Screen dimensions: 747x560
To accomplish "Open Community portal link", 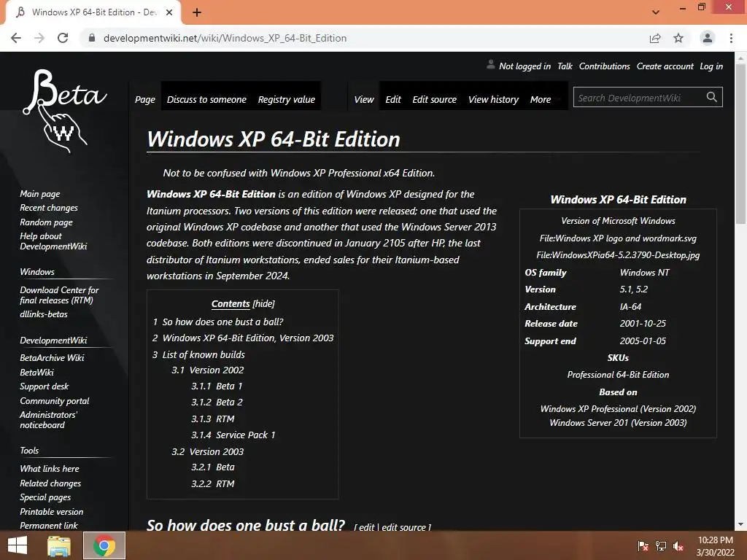I will click(54, 401).
